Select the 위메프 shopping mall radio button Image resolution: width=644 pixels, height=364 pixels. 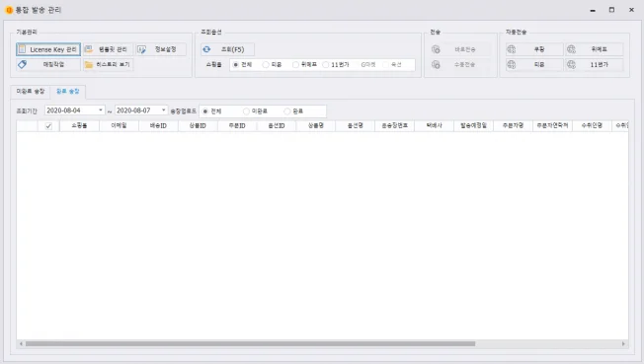pyautogui.click(x=295, y=65)
